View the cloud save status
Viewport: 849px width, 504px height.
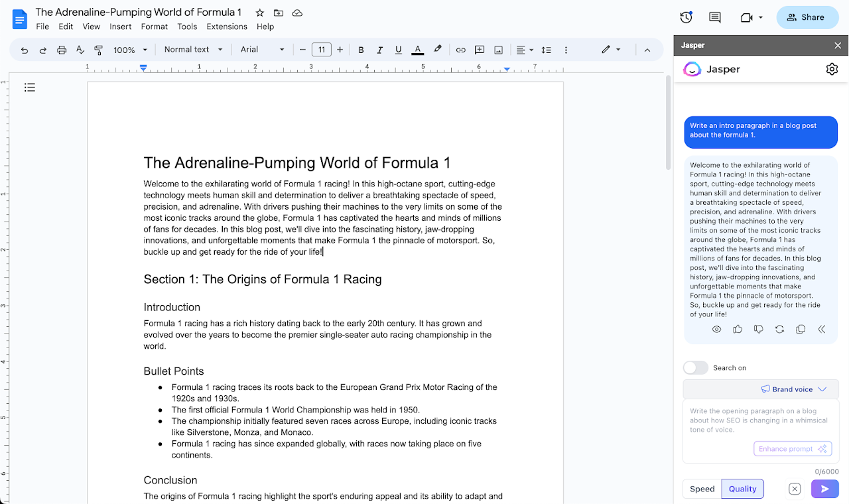297,13
